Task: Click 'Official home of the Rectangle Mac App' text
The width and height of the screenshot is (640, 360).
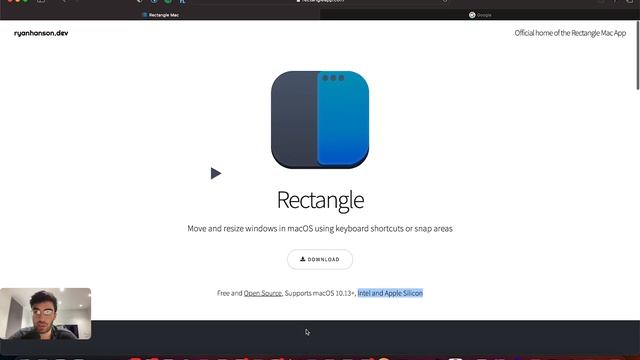Action: 570,33
